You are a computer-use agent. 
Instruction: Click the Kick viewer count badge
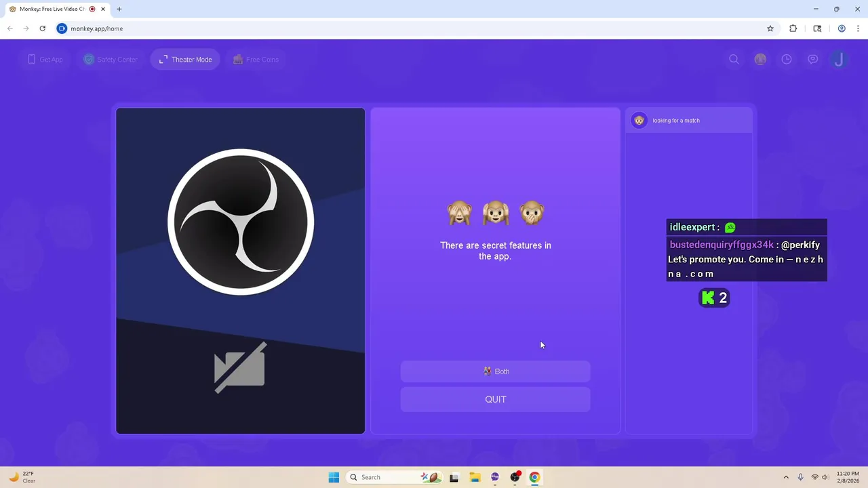click(714, 298)
